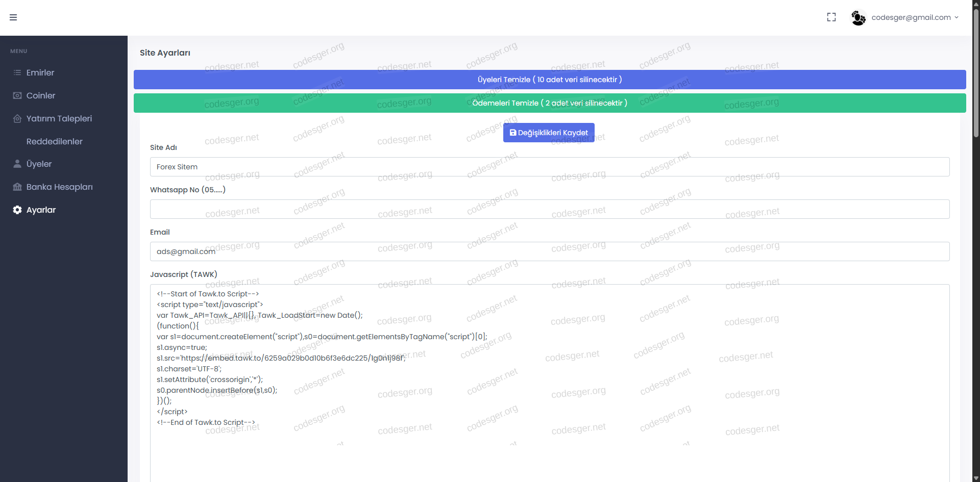Click the page vertical scrollbar
Viewport: 980px width, 482px height.
pos(975,71)
